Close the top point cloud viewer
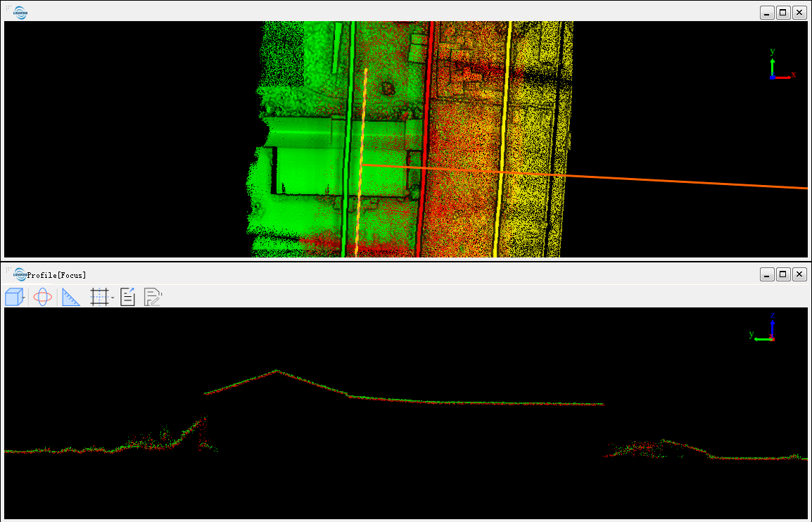This screenshot has width=812, height=522. 799,13
